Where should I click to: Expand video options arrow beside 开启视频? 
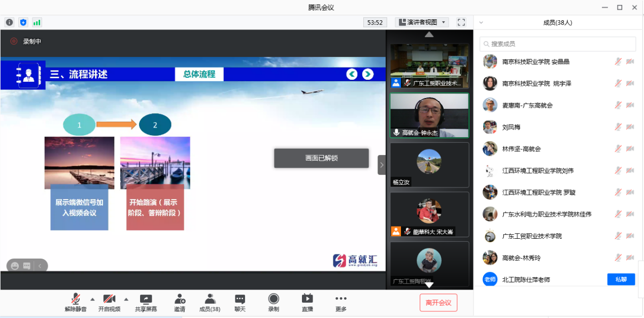pos(126,299)
